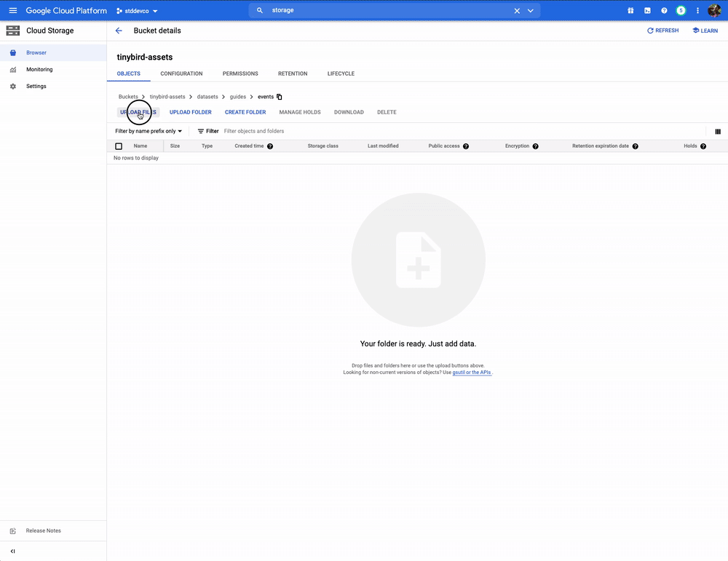Navigate to Buckets breadcrumb
This screenshot has height=561, width=728.
(x=128, y=97)
